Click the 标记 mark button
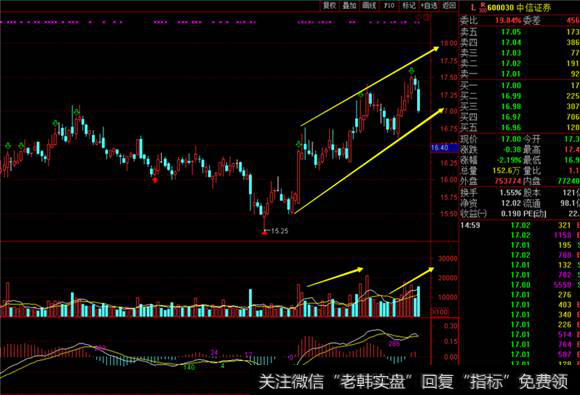The image size is (580, 395). pyautogui.click(x=409, y=5)
